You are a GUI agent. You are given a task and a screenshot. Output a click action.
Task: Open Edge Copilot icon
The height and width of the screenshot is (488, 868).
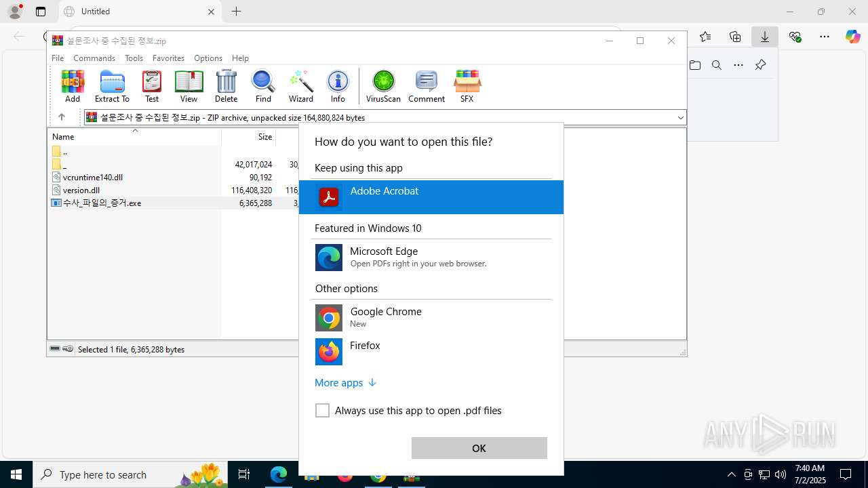(852, 37)
